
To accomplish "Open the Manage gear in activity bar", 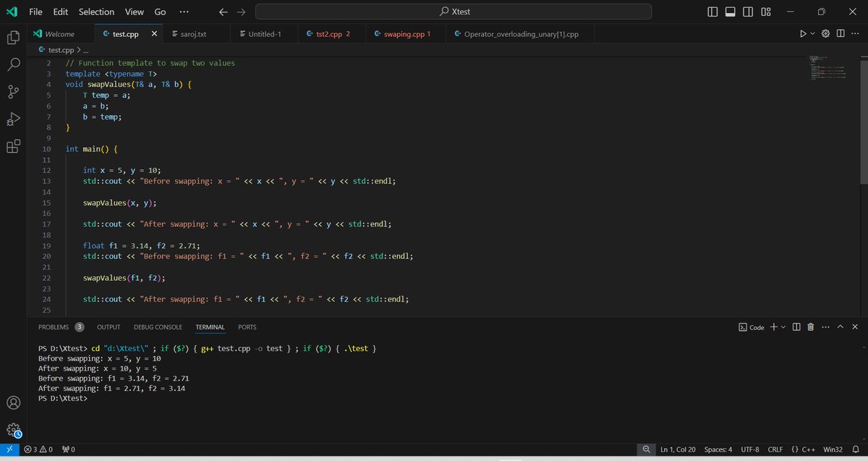I will point(13,430).
